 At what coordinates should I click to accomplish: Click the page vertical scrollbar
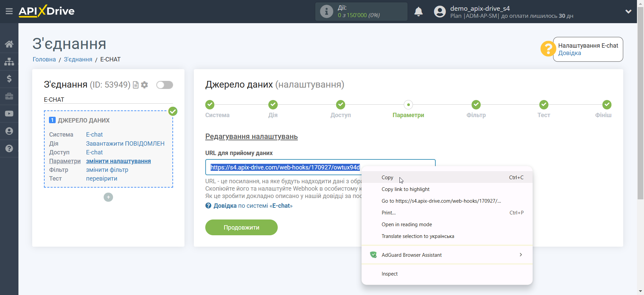tap(640, 103)
